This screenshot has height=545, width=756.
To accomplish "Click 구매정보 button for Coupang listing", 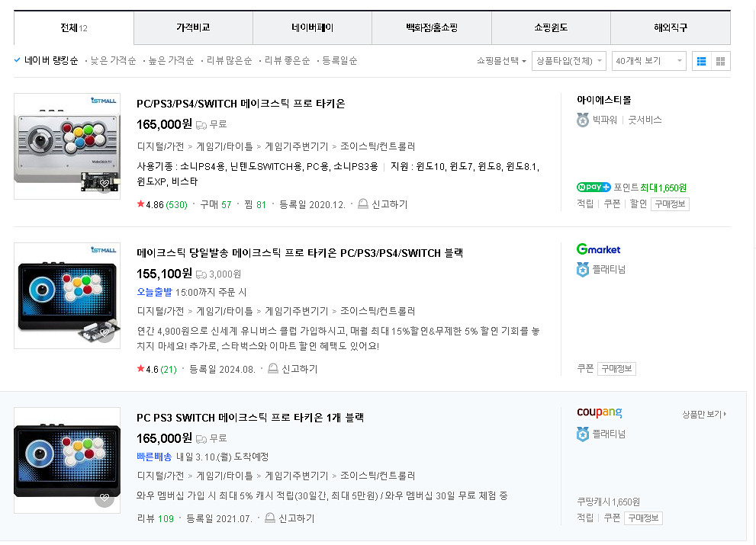I will click(x=643, y=518).
